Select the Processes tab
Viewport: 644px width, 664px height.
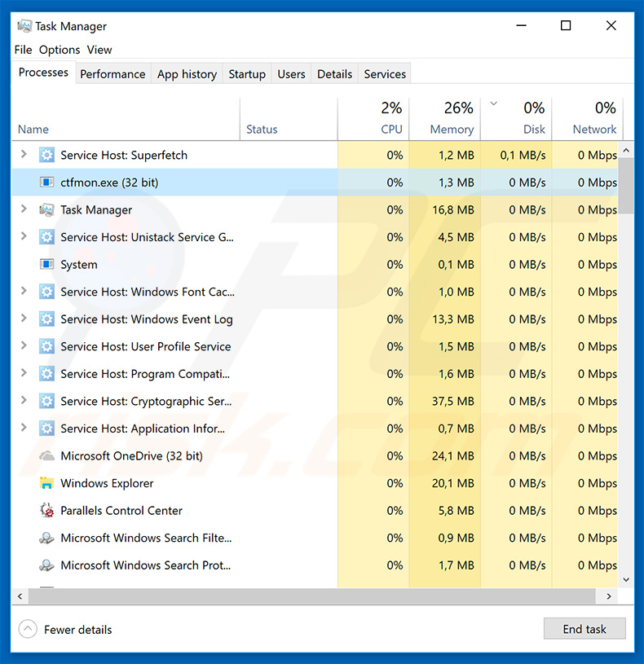click(x=43, y=73)
